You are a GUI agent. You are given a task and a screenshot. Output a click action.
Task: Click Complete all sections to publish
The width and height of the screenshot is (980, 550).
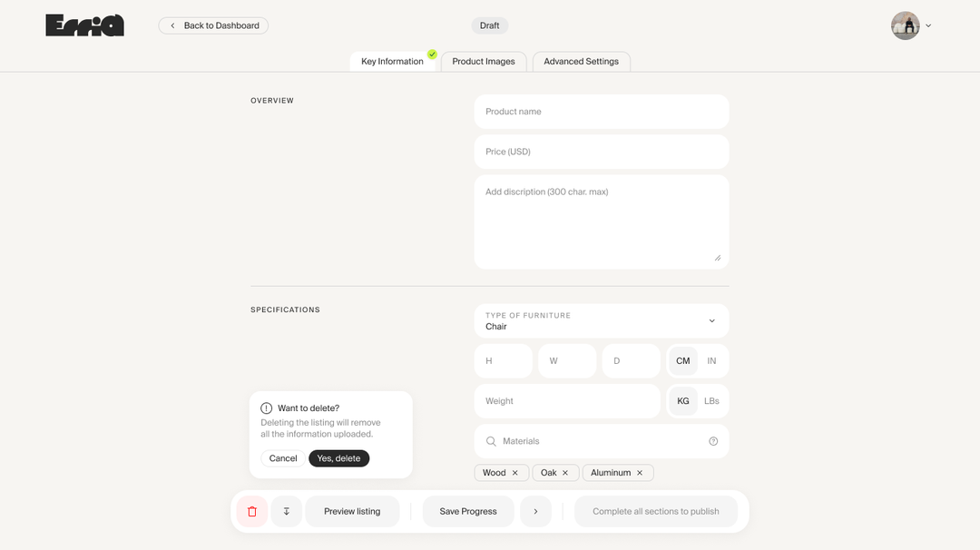[x=656, y=511]
